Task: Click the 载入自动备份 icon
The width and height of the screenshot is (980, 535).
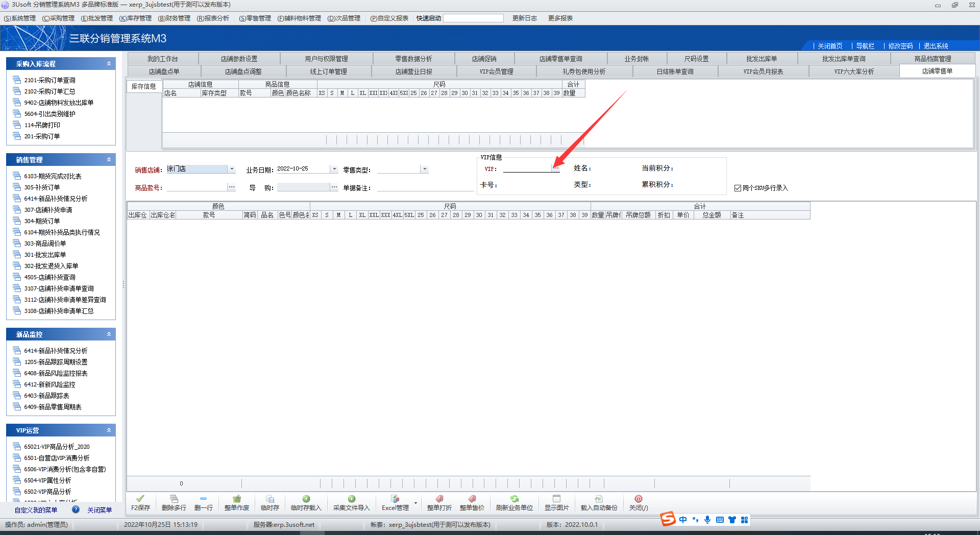Action: coord(599,499)
